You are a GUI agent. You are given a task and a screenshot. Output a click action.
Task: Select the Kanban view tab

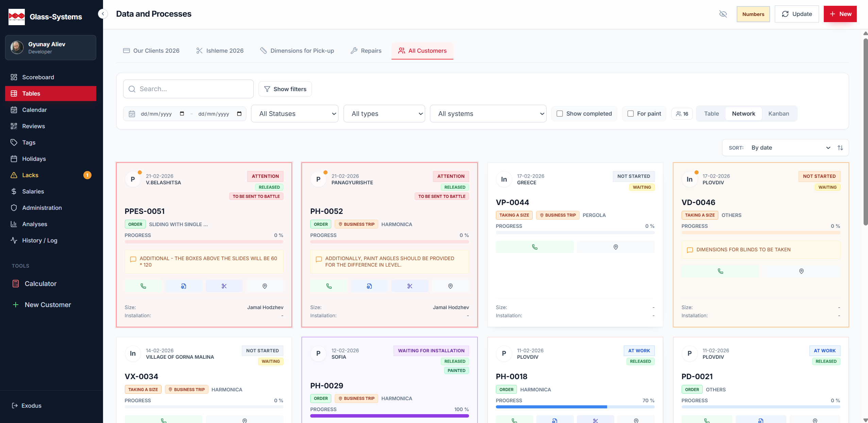point(779,114)
